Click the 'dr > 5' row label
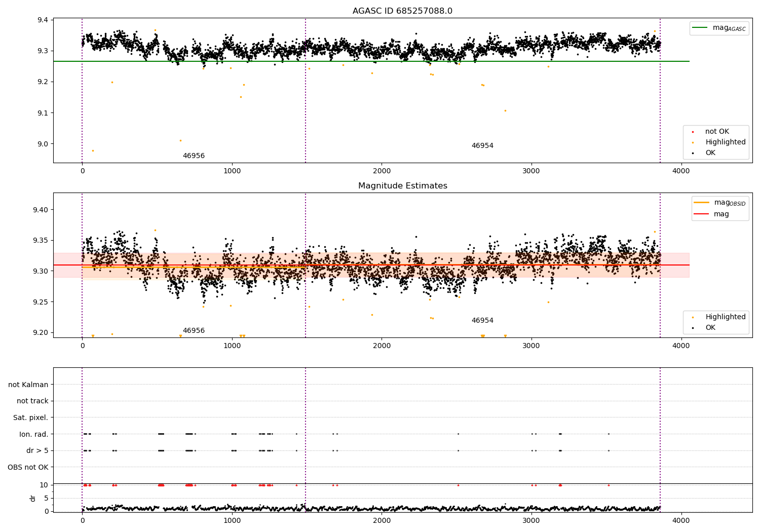 pyautogui.click(x=37, y=451)
